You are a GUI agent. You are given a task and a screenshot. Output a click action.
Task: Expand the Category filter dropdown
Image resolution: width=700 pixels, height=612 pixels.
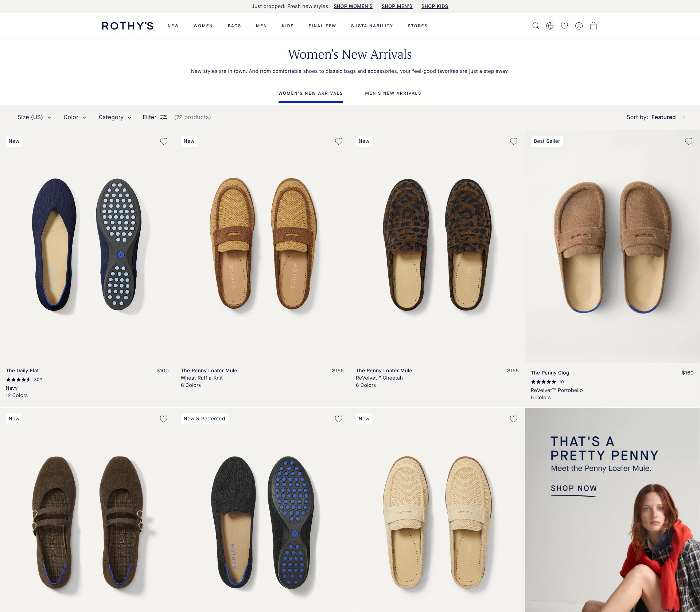(x=115, y=117)
